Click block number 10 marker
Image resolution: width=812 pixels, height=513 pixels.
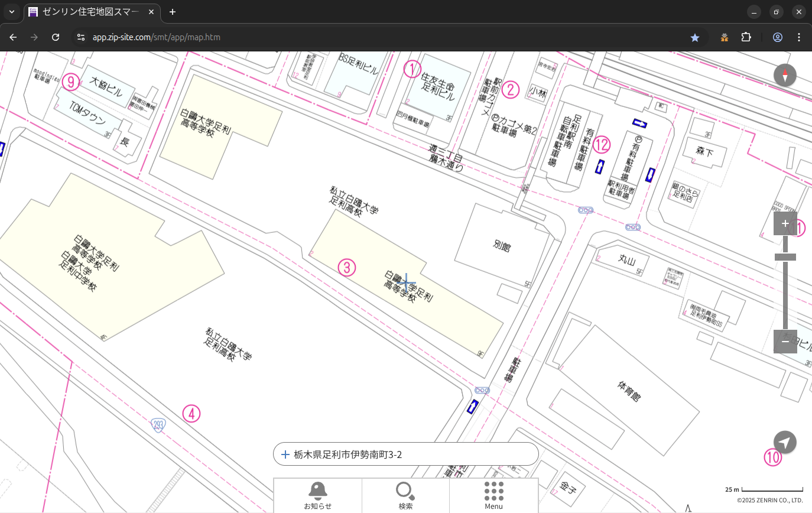coord(772,457)
